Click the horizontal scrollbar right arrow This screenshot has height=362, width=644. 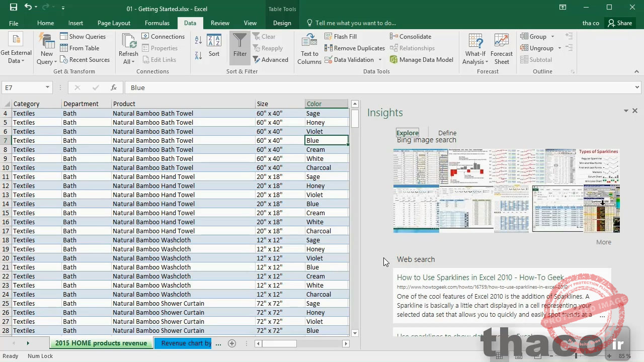[346, 343]
